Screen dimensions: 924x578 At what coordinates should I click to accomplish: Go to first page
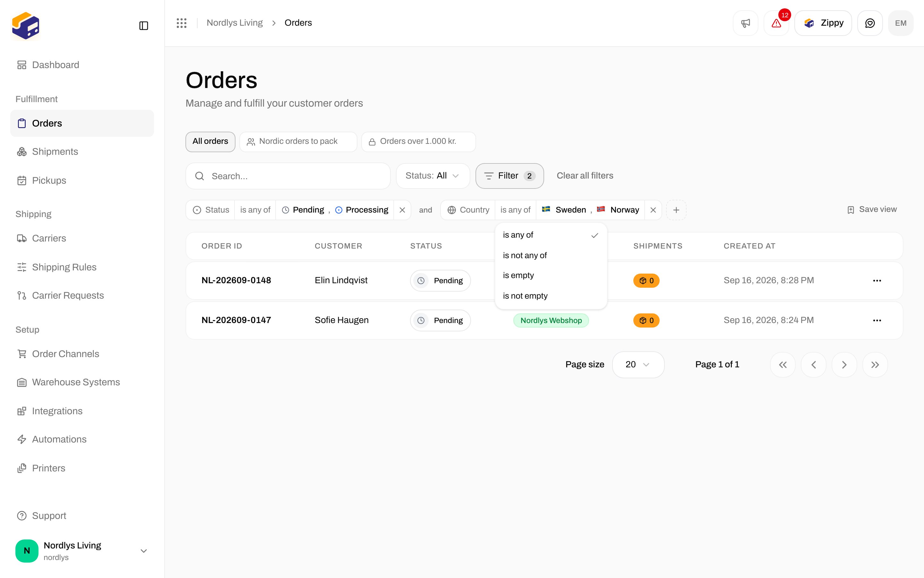point(783,365)
